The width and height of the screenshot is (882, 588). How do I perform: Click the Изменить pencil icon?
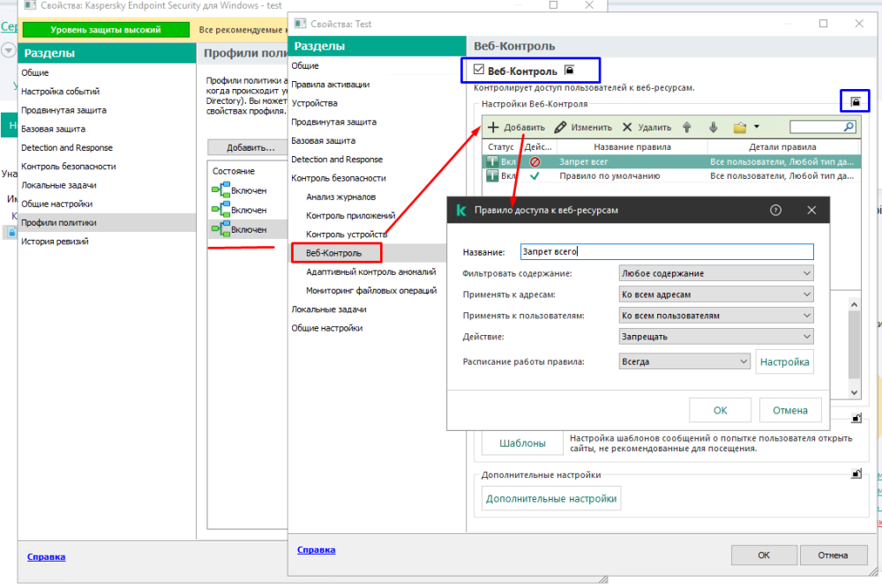pyautogui.click(x=560, y=127)
